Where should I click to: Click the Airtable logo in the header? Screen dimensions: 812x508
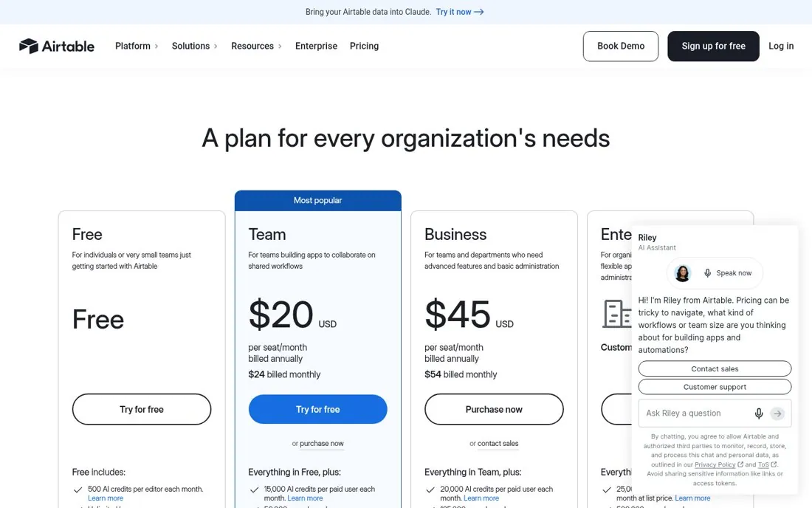(57, 46)
